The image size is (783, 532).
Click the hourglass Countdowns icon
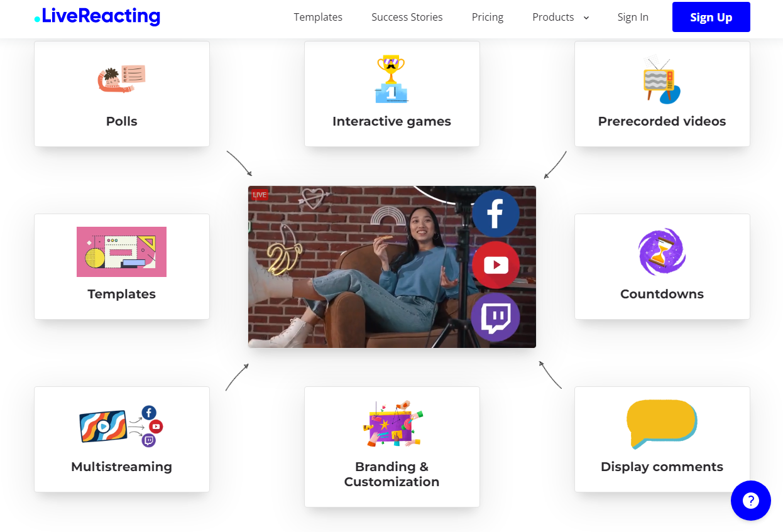click(x=662, y=252)
